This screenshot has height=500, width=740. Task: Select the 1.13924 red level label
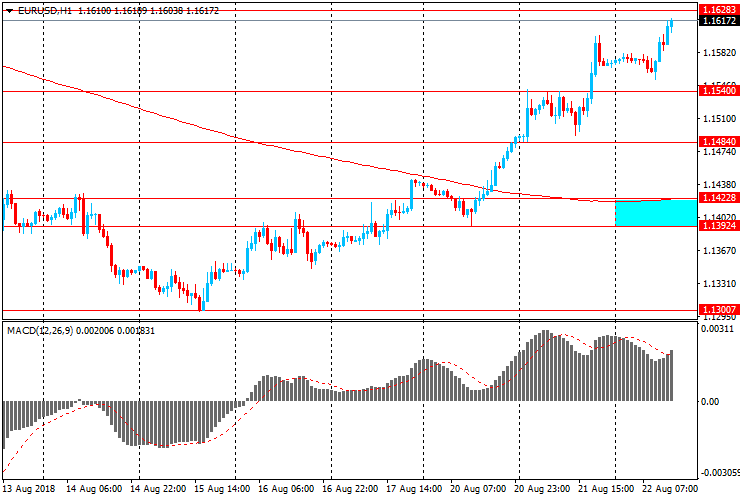coord(719,226)
